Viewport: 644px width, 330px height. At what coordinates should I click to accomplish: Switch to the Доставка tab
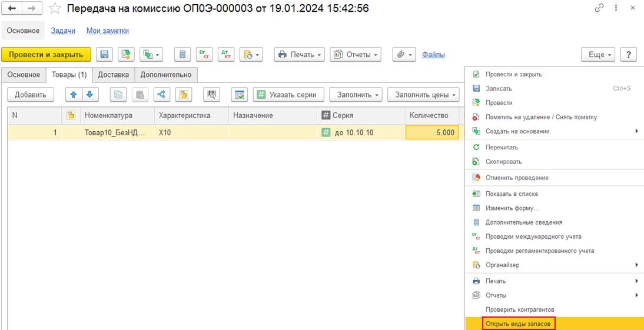pyautogui.click(x=114, y=75)
